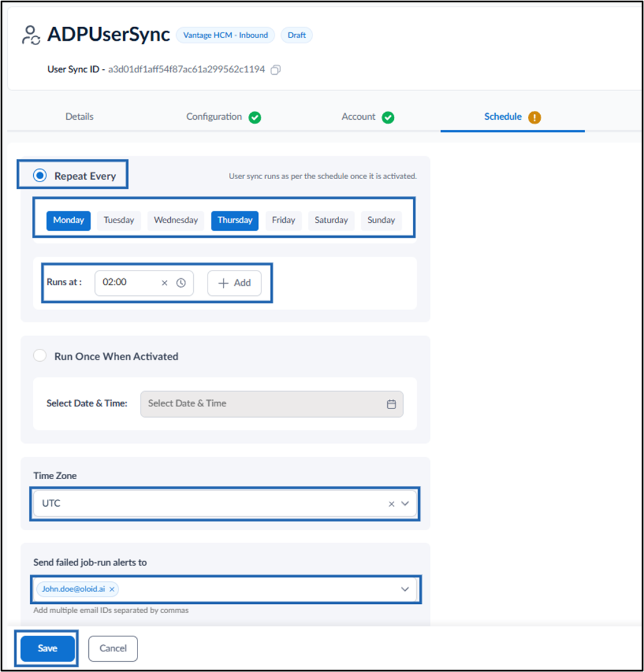644x672 pixels.
Task: Clear the 02:00 run time
Action: pos(164,283)
